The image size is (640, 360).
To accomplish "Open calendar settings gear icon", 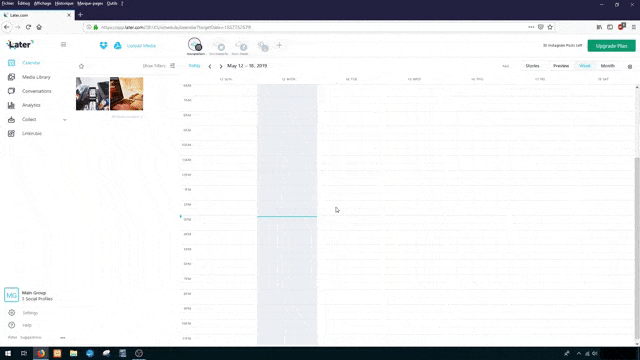I will point(630,66).
